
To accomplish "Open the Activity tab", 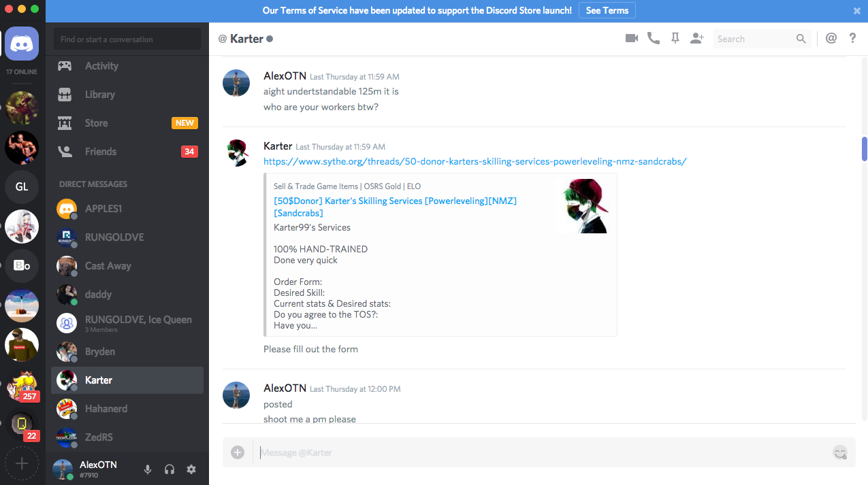I will coord(127,66).
